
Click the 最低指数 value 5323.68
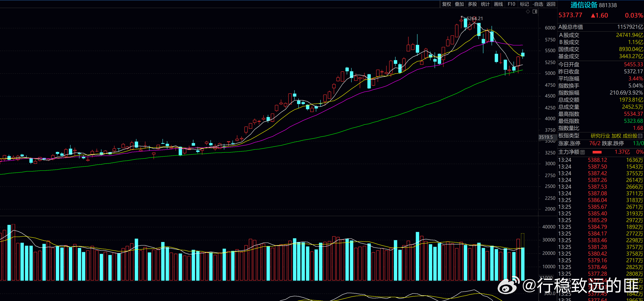(x=633, y=121)
